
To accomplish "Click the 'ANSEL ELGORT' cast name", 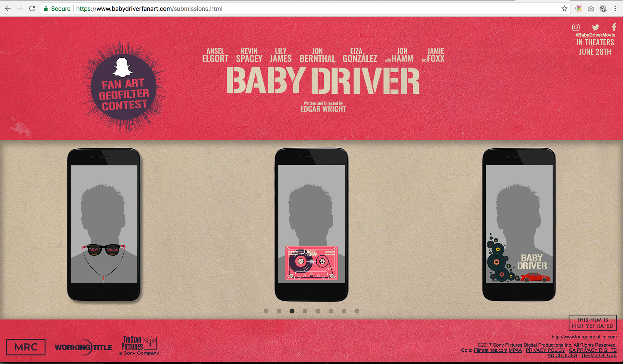I will tap(215, 55).
